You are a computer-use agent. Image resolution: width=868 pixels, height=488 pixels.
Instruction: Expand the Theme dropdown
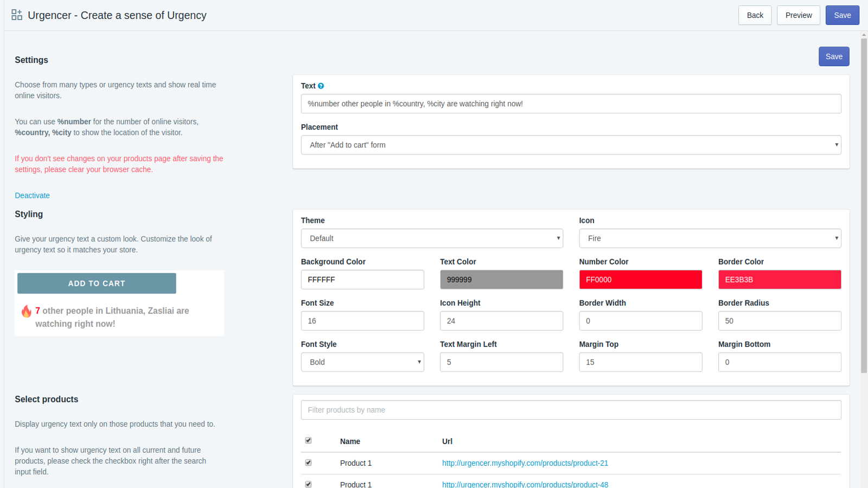tap(432, 239)
